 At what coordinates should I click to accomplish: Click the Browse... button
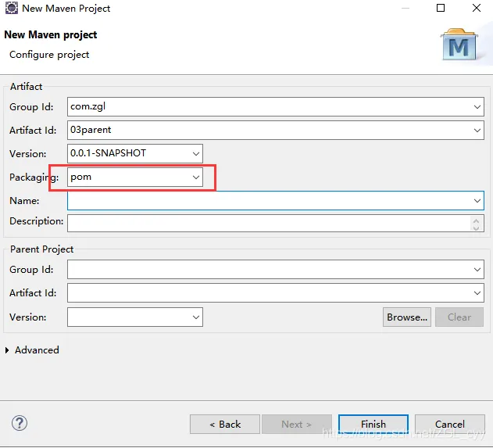tap(407, 317)
